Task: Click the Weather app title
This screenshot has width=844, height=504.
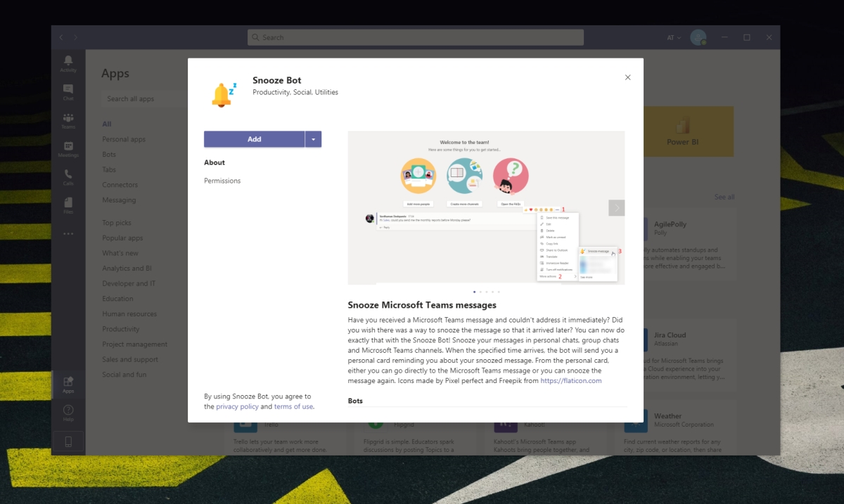Action: click(x=667, y=416)
